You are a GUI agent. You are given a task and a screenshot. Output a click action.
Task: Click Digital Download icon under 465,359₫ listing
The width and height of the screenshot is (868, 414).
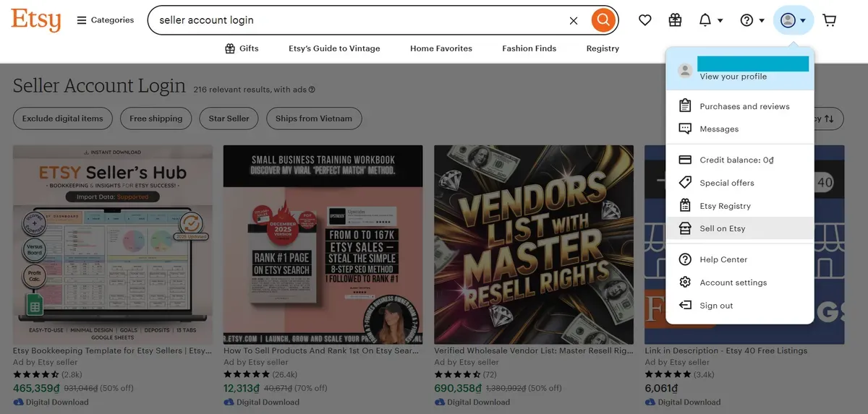pyautogui.click(x=18, y=402)
